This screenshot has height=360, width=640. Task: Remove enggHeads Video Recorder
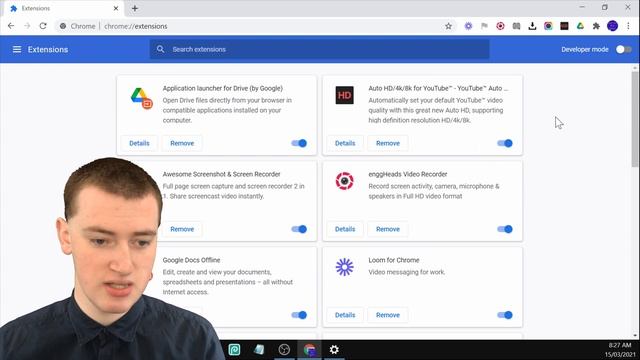388,229
